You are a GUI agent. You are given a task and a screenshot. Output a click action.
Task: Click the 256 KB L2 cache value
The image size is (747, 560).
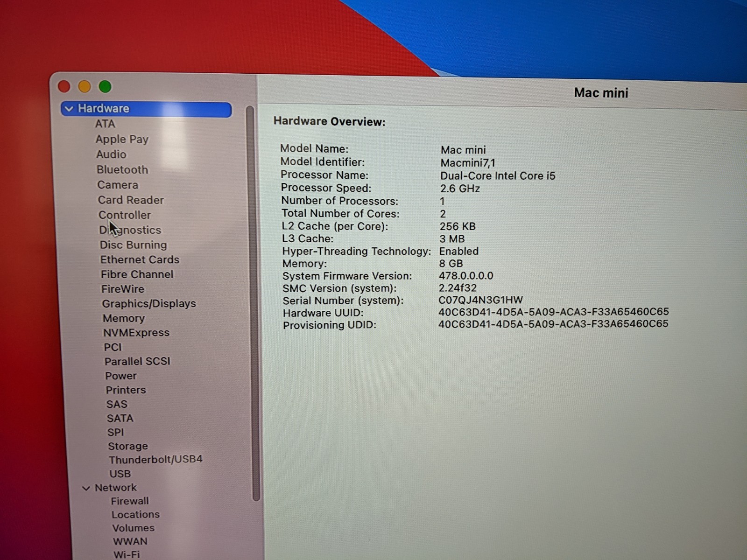(458, 226)
